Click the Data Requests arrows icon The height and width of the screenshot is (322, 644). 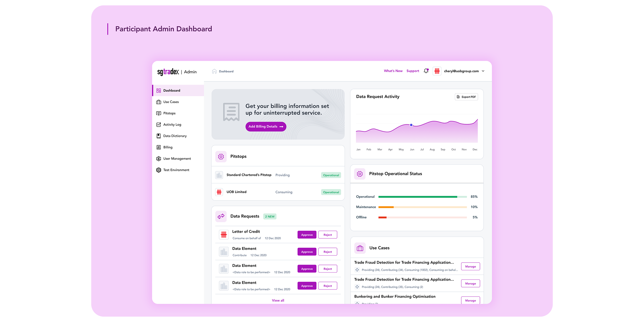coord(221,216)
